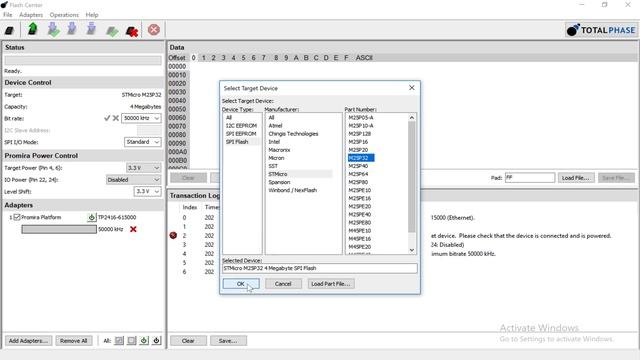Click the Remove All button

tap(73, 340)
